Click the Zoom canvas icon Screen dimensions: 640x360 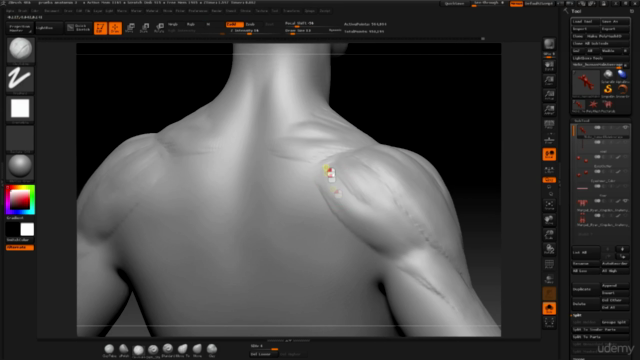click(x=549, y=81)
